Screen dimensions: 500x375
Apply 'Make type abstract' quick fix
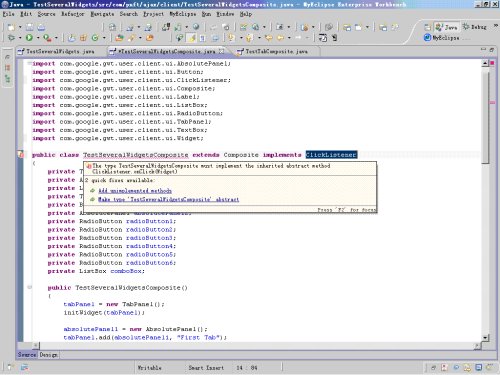(169, 199)
